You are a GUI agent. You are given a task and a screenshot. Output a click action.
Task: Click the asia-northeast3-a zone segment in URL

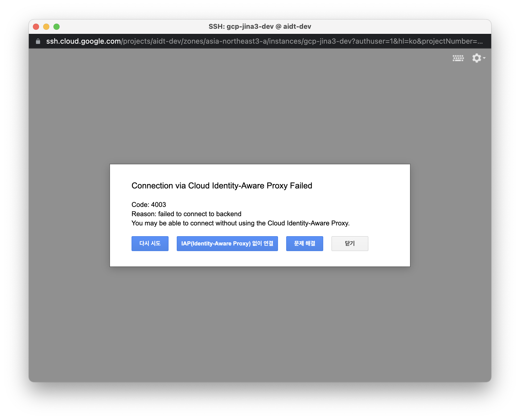pyautogui.click(x=236, y=41)
